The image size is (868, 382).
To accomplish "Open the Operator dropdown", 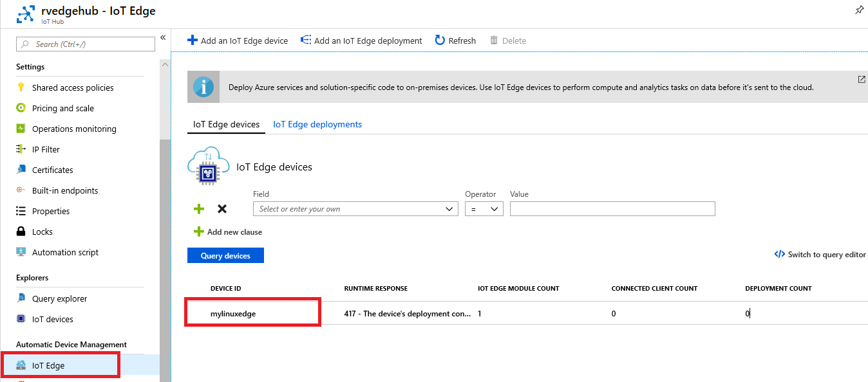I will [x=484, y=209].
